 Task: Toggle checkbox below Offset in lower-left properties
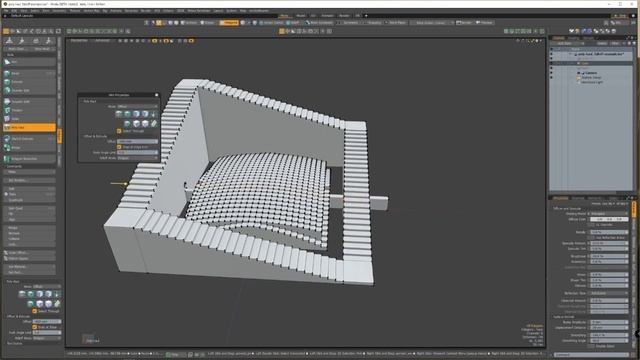[x=35, y=327]
